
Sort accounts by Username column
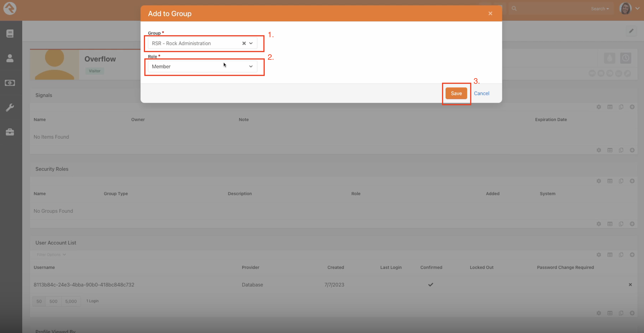pyautogui.click(x=44, y=268)
